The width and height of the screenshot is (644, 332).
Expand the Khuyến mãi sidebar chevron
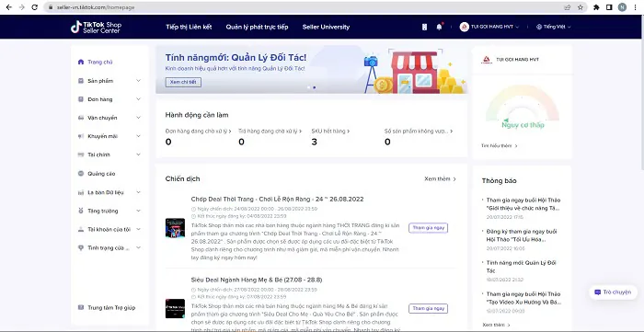click(x=138, y=136)
